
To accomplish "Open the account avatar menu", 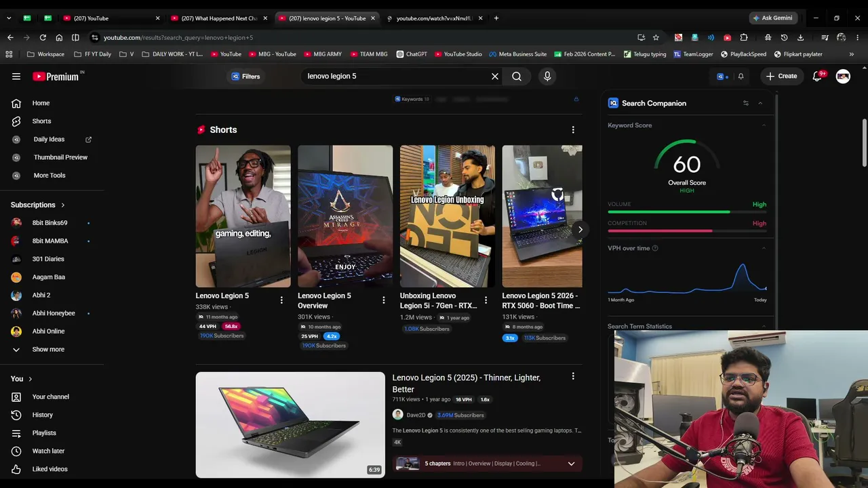I will pyautogui.click(x=843, y=77).
